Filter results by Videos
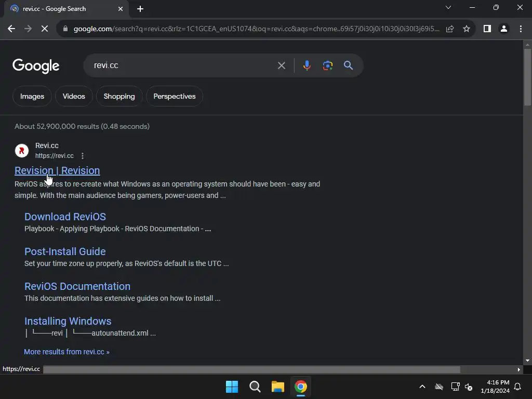 point(74,96)
